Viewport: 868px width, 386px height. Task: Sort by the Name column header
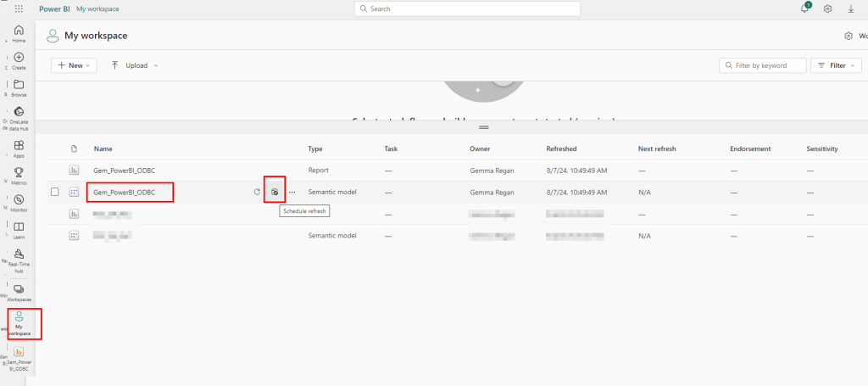pos(103,149)
